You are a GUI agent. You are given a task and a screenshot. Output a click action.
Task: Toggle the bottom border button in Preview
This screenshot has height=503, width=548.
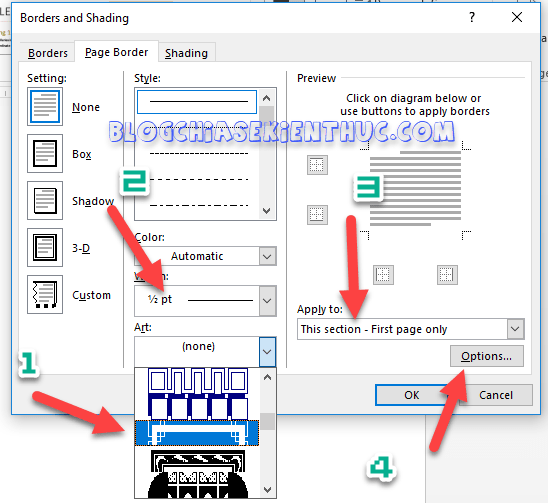(x=317, y=215)
